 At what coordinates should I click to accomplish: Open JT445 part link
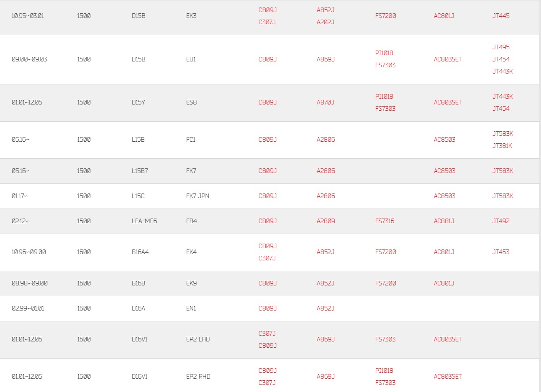(x=501, y=16)
